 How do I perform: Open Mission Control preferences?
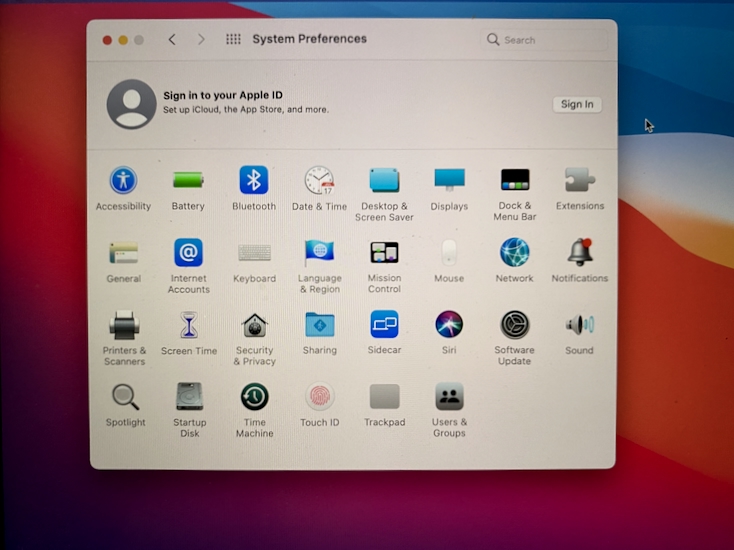click(384, 253)
